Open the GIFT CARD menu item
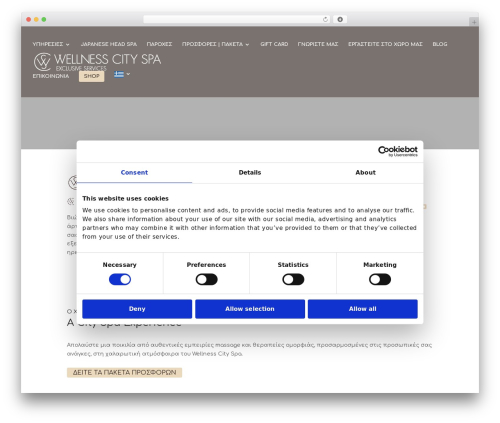500x423 pixels. pos(274,44)
